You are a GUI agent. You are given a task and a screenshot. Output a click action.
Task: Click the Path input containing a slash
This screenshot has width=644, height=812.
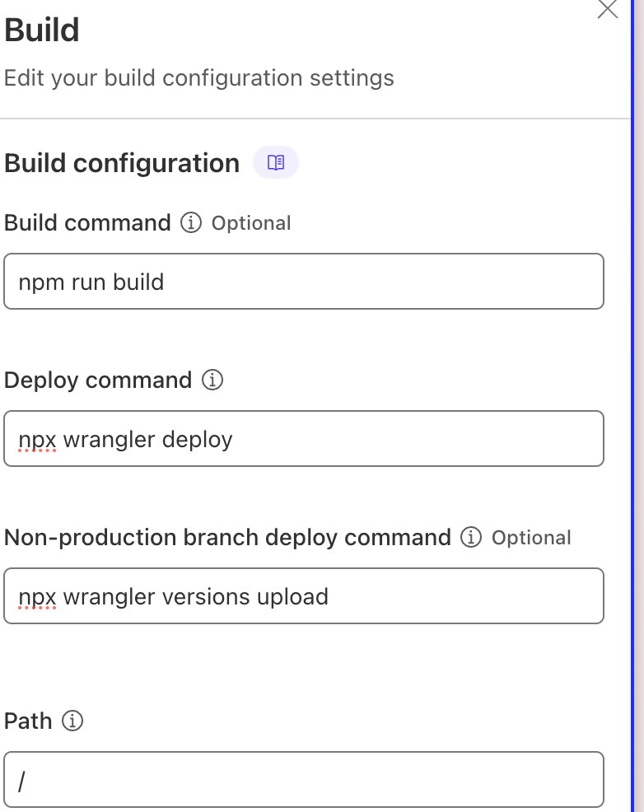(304, 779)
